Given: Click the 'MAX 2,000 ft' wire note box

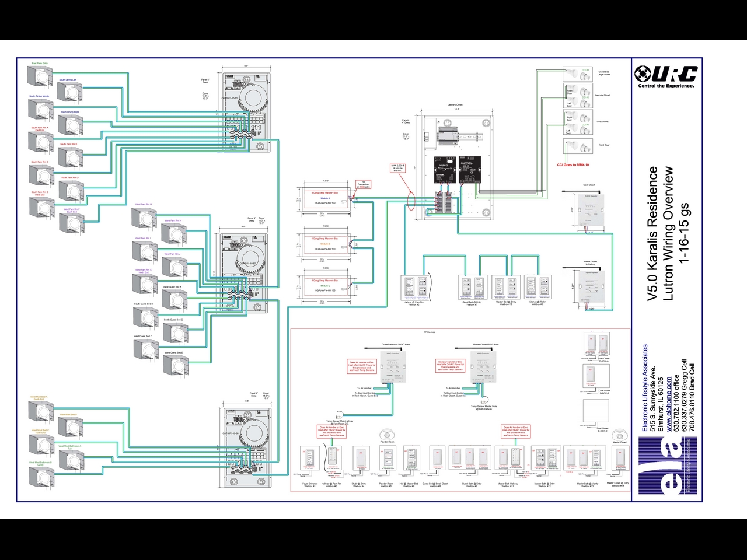Looking at the screenshot, I should 397,169.
